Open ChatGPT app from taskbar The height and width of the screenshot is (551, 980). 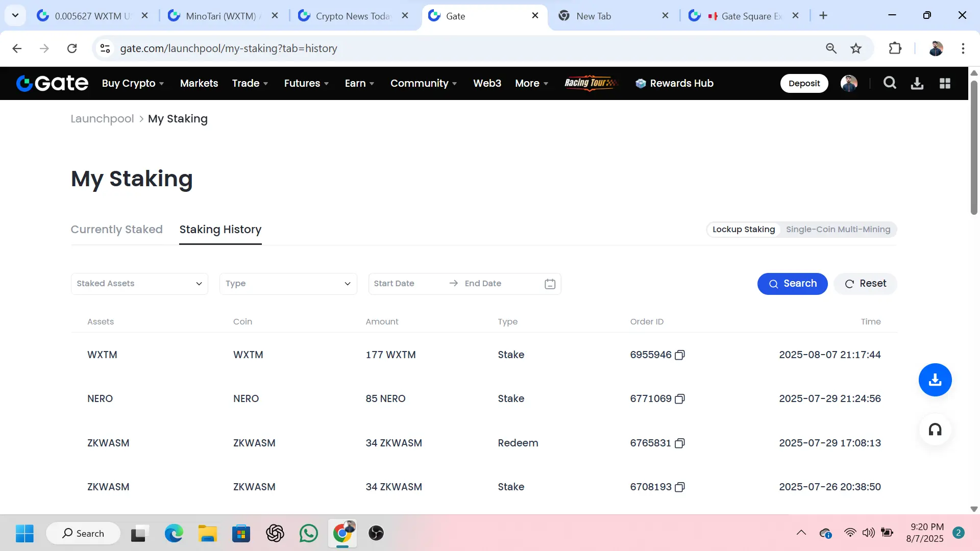click(275, 533)
